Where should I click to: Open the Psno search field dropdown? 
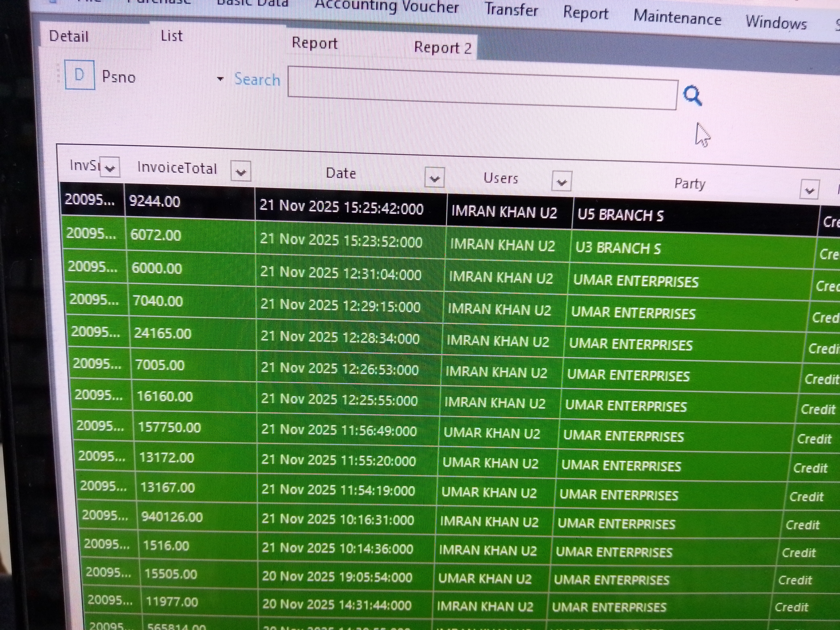pos(220,79)
